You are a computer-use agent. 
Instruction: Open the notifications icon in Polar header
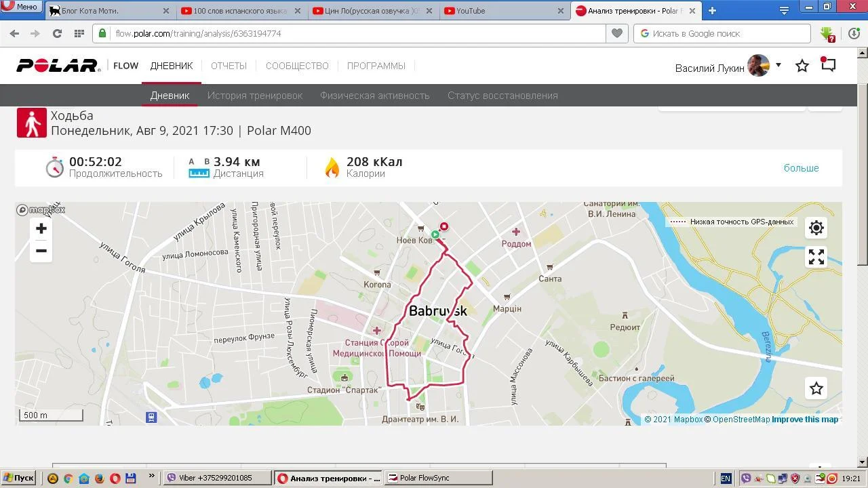pos(828,65)
